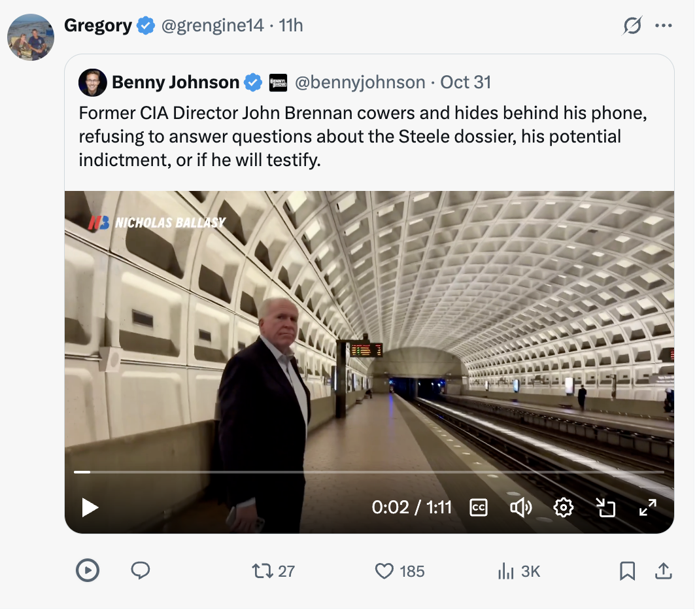Open Gregory's profile avatar

[x=31, y=37]
